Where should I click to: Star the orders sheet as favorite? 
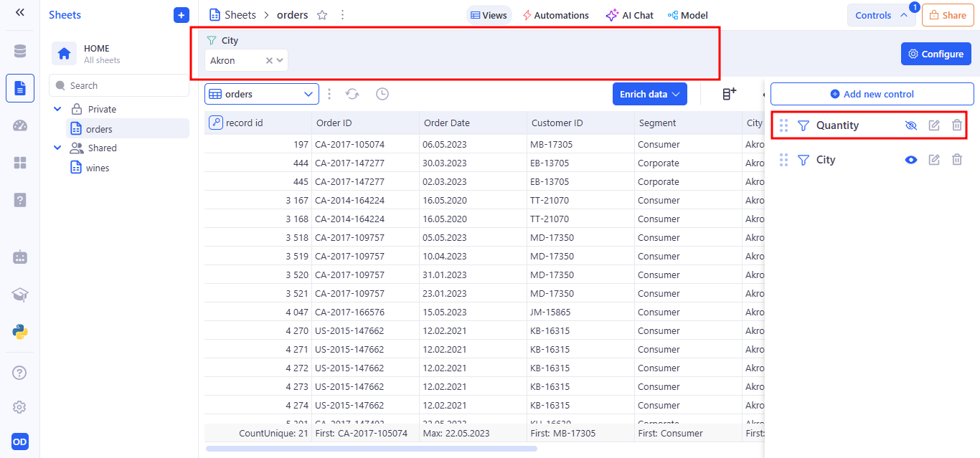(322, 15)
